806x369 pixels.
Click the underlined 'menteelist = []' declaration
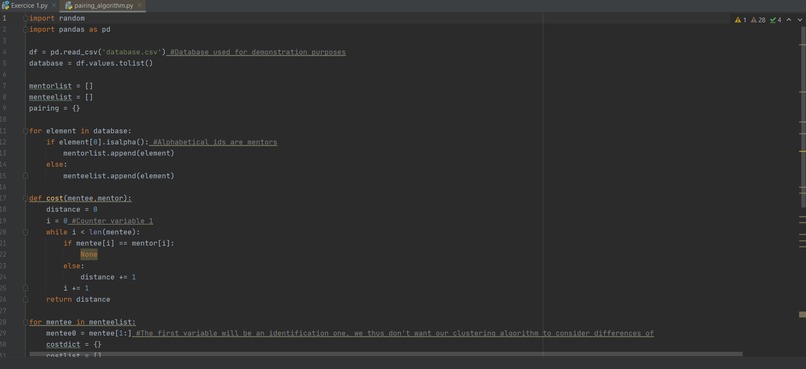pyautogui.click(x=61, y=97)
